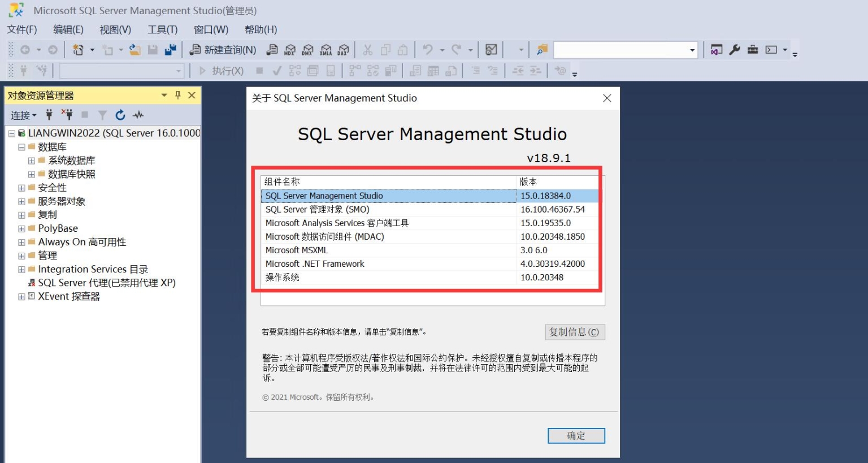Select the DAX query icon
This screenshot has width=868, height=463.
[344, 50]
